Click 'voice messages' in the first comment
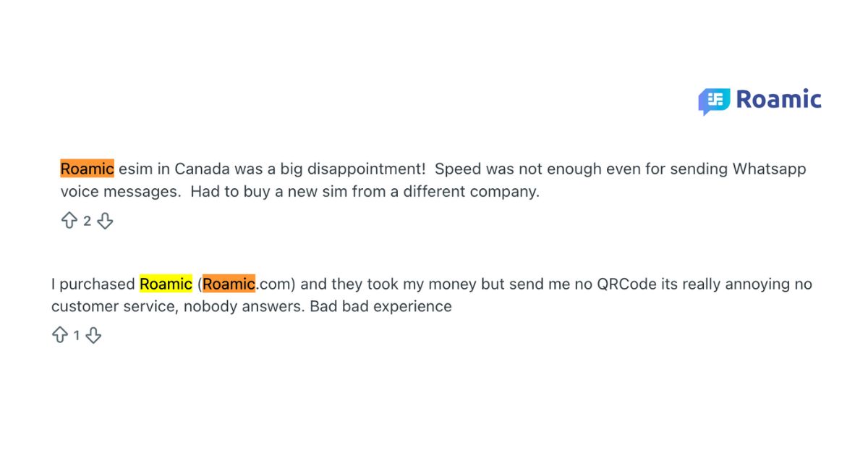The height and width of the screenshot is (456, 868). pos(117,192)
